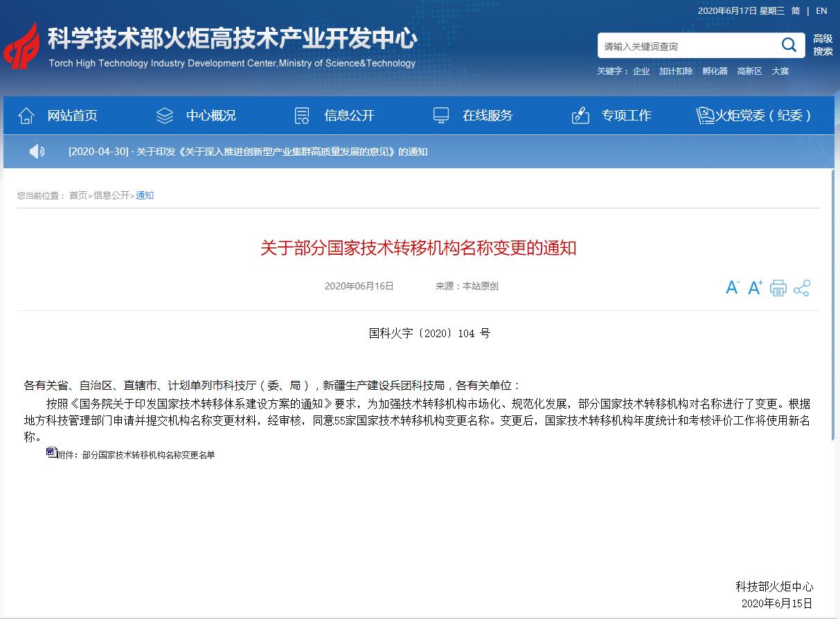The width and height of the screenshot is (840, 619).
Task: Increase font size with A+ icon
Action: [755, 288]
